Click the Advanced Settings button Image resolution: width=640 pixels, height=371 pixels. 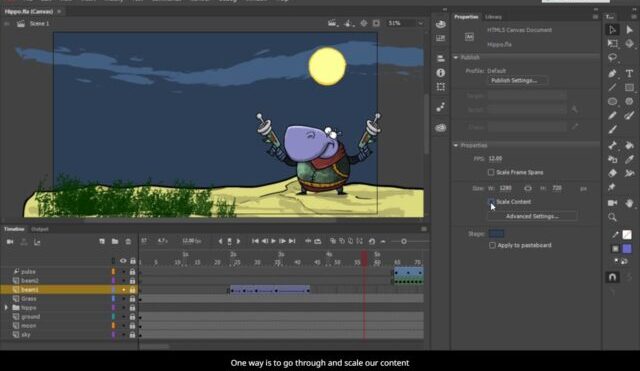tap(532, 216)
